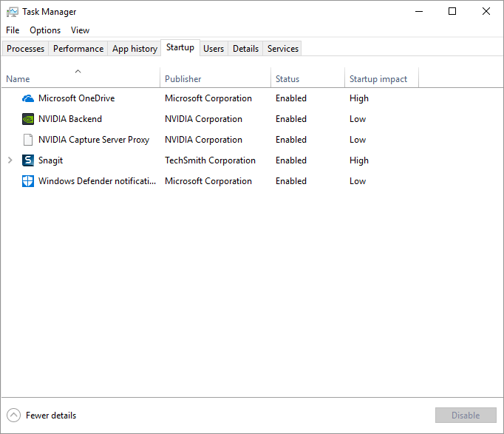
Task: Select the Microsoft OneDrive row name
Action: pyautogui.click(x=77, y=98)
